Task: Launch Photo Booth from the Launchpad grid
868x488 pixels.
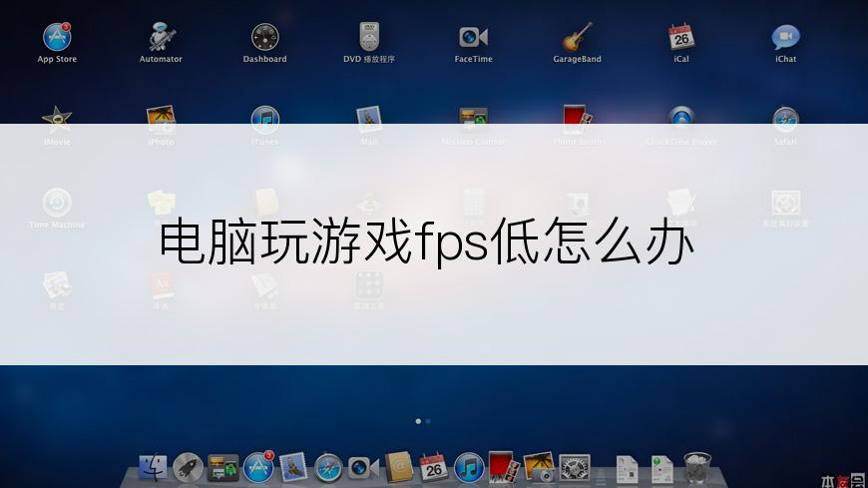Action: pos(578,119)
